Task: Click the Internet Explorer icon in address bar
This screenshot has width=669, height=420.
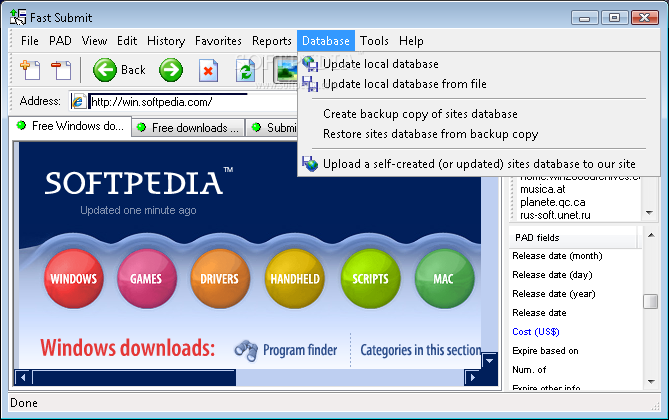Action: pyautogui.click(x=78, y=102)
